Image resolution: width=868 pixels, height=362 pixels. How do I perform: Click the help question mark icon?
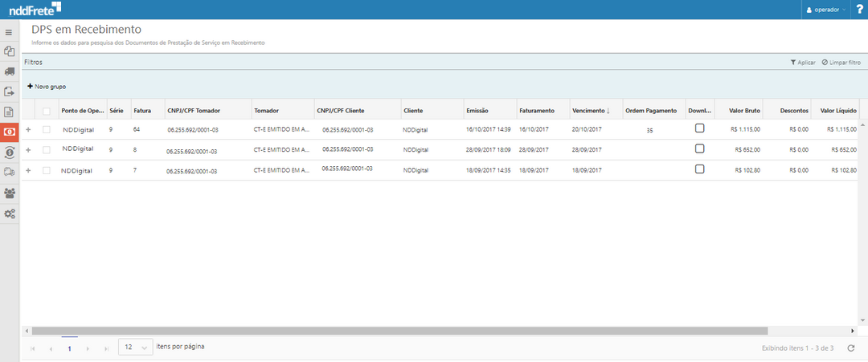tap(859, 10)
